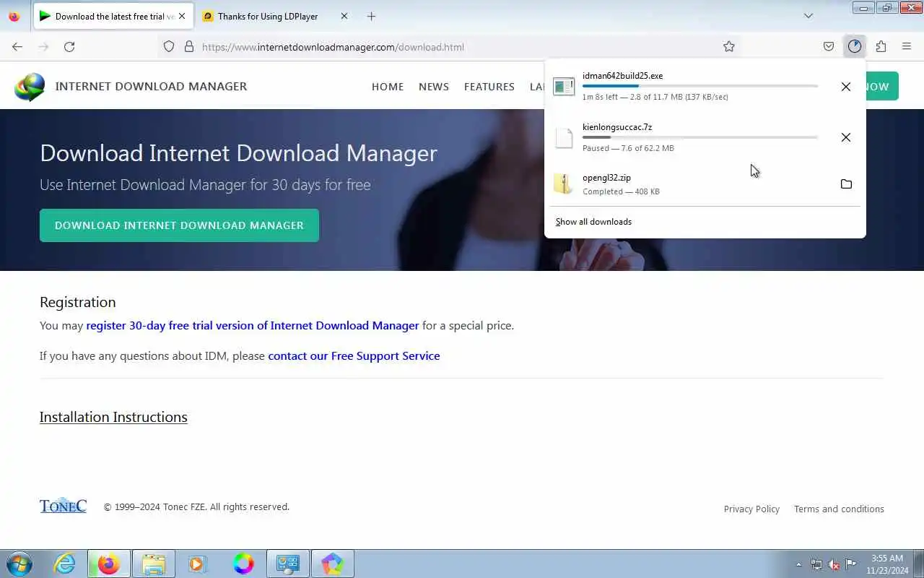Open the Windows Start button
Screen dimensions: 924x578
19,564
